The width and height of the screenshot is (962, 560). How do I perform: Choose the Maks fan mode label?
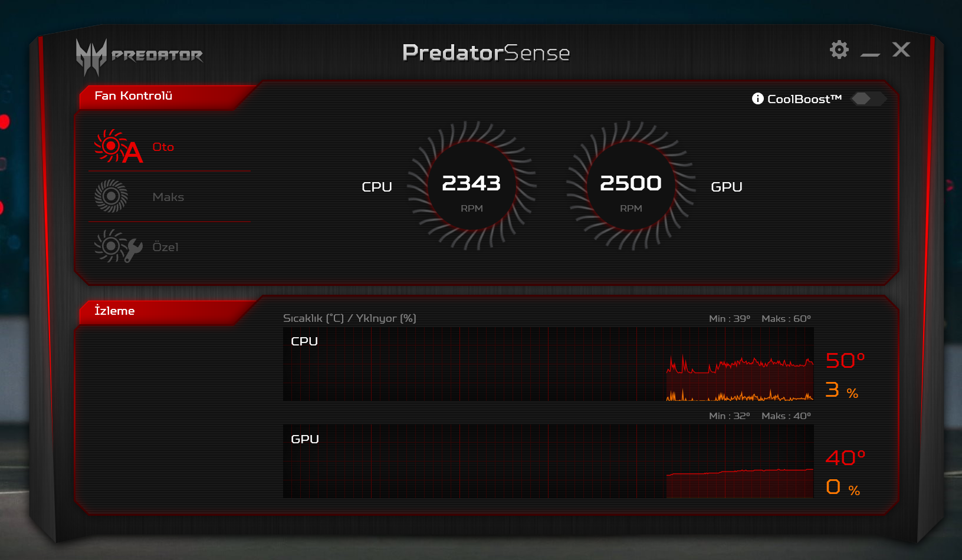pyautogui.click(x=168, y=197)
